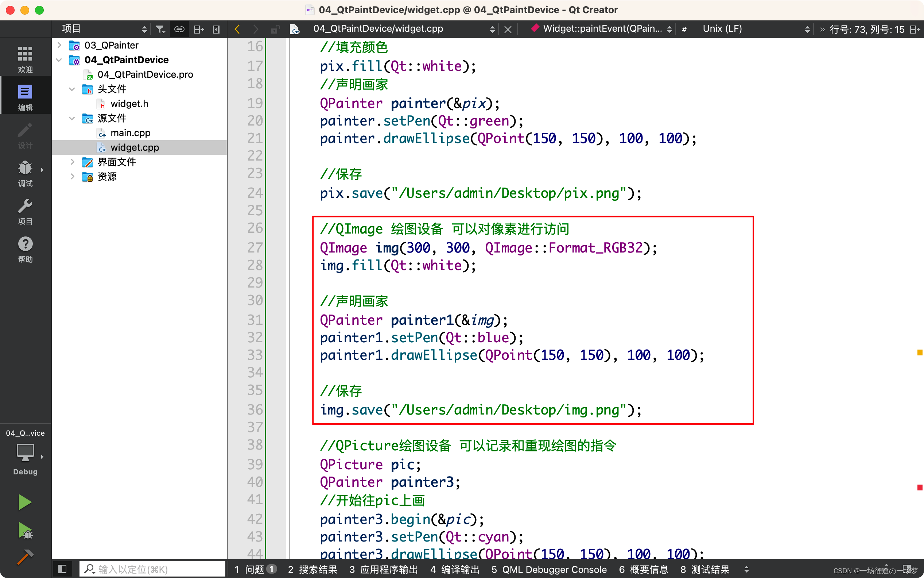Click the orange warning marker in scrollbar
924x578 pixels.
[x=920, y=352]
